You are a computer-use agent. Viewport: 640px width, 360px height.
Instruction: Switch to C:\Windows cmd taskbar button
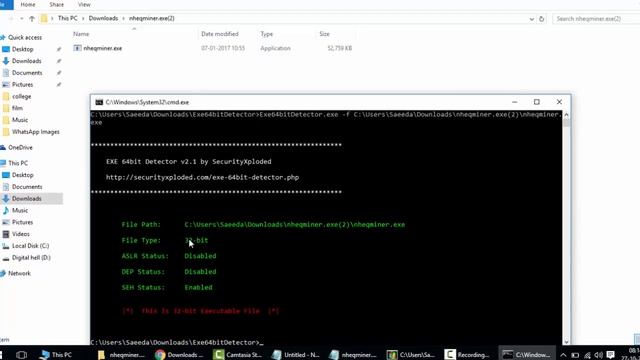point(527,355)
